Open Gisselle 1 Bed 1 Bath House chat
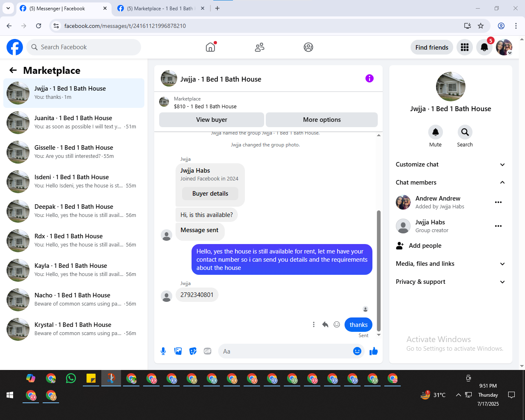 pyautogui.click(x=74, y=152)
